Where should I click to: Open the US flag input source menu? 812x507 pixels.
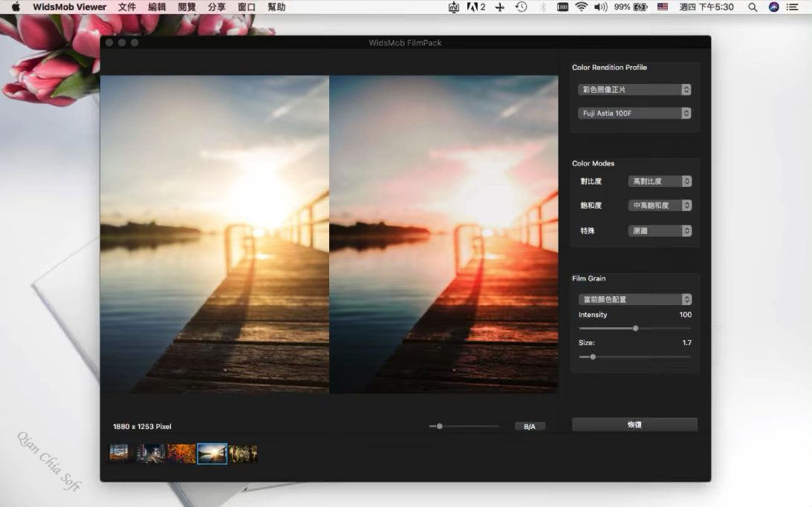click(663, 7)
